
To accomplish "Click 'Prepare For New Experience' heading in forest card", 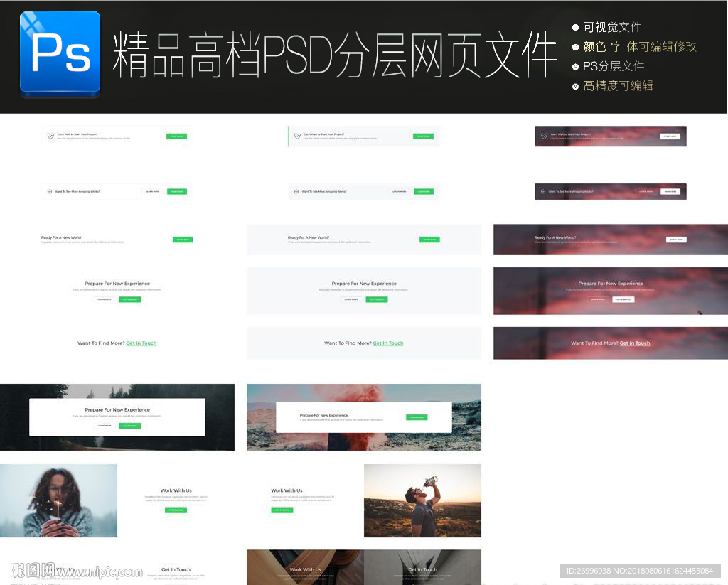I will [x=117, y=410].
